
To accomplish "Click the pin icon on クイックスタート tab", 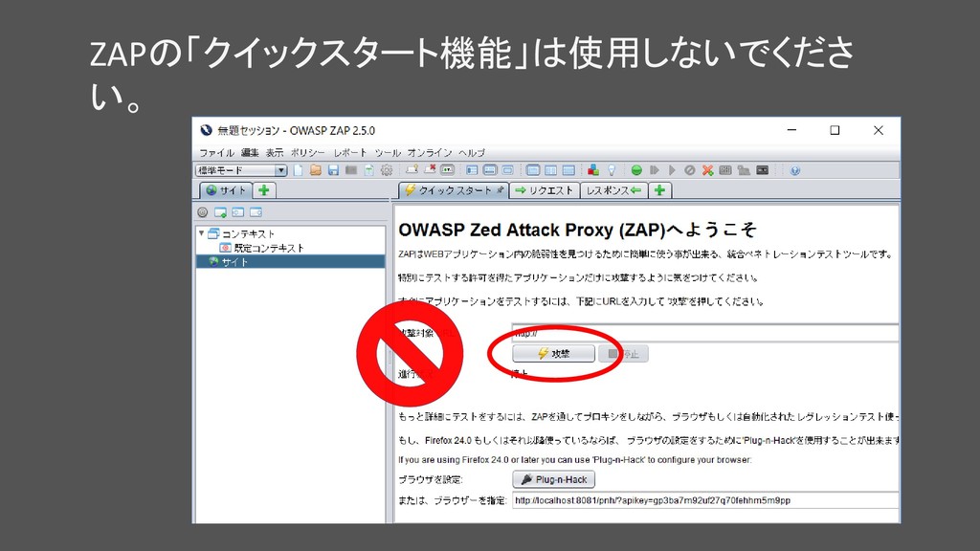I will [x=500, y=190].
